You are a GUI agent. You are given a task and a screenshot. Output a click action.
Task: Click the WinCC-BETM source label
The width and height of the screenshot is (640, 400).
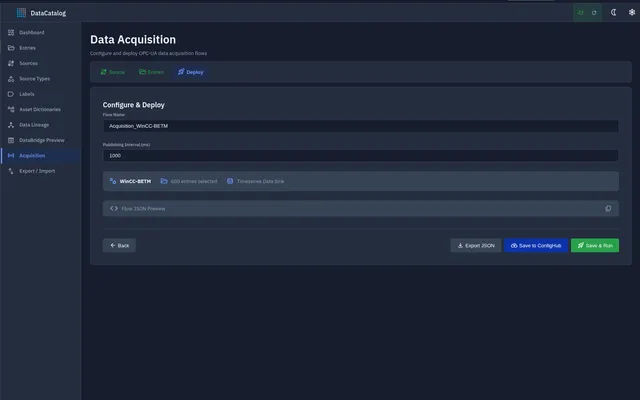135,181
